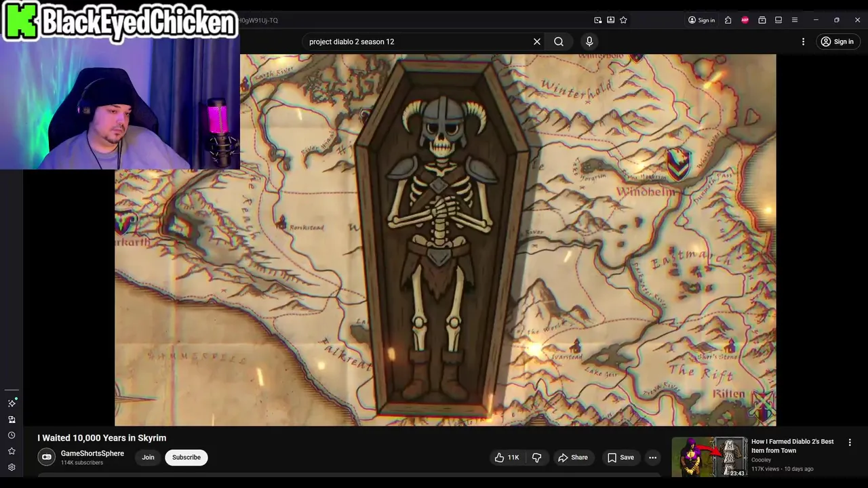Open sidebar history clock icon

tap(12, 435)
